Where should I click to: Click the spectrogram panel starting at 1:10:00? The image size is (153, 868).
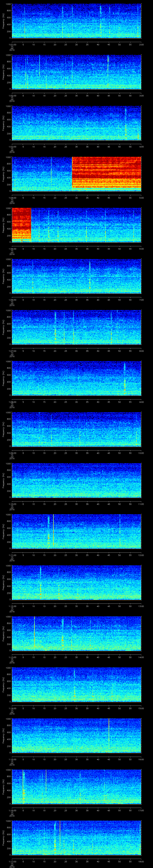pyautogui.click(x=76, y=481)
